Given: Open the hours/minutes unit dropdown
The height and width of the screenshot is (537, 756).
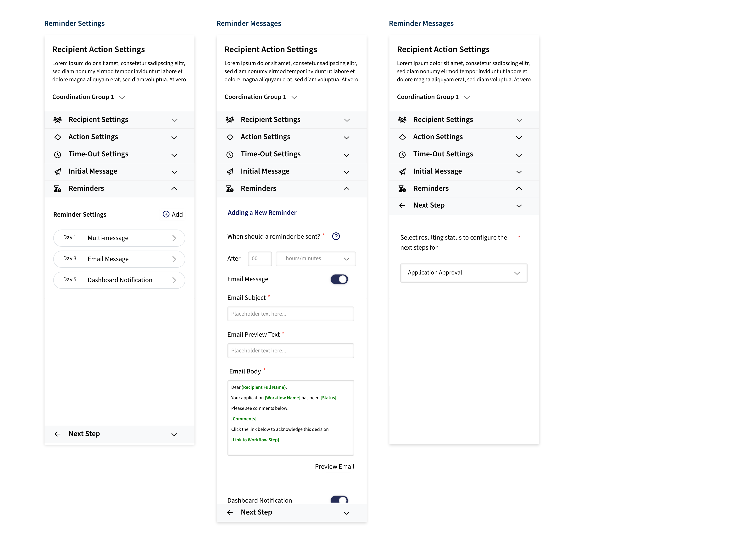Looking at the screenshot, I should [x=316, y=259].
